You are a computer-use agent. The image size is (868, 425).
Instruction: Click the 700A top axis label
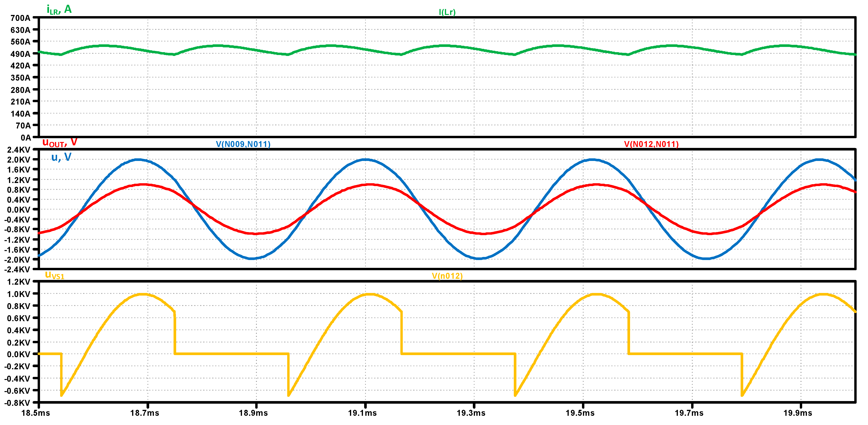(20, 18)
